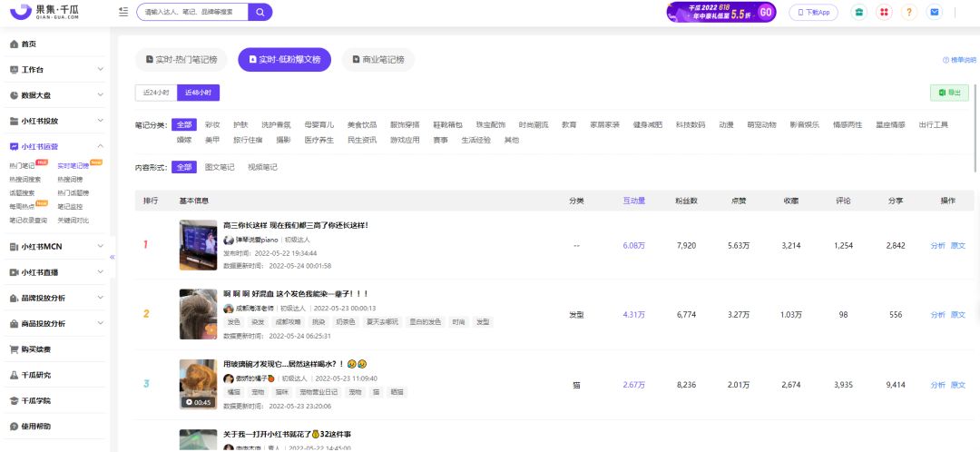This screenshot has width=980, height=452.
Task: Select the 近48小时 time range
Action: (x=198, y=93)
